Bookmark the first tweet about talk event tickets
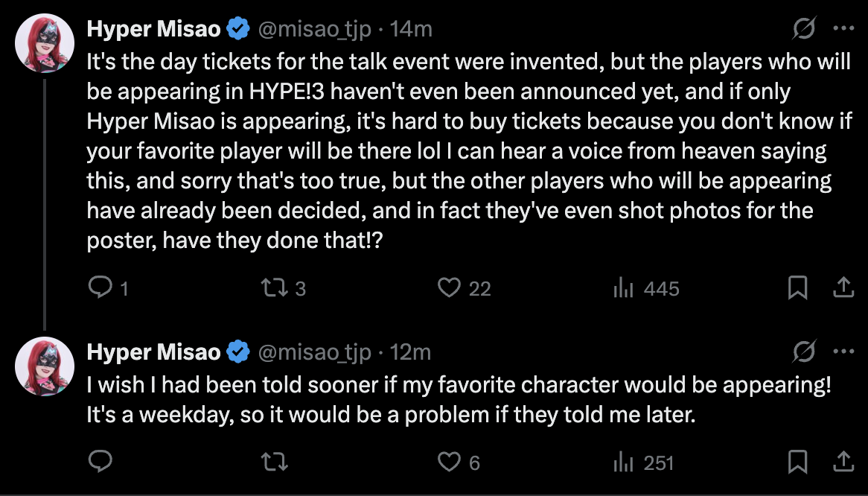This screenshot has width=868, height=496. coord(797,288)
